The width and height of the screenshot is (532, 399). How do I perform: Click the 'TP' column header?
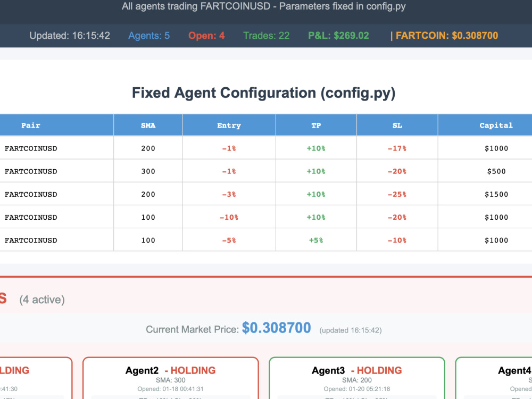[316, 125]
